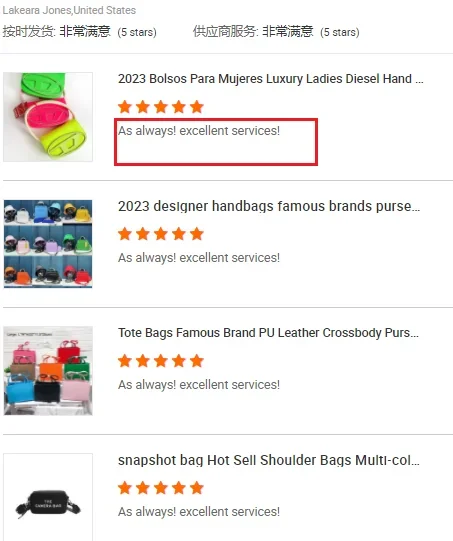Click second star of snapshot bag rating
Screen dimensions: 453x541
click(x=143, y=488)
